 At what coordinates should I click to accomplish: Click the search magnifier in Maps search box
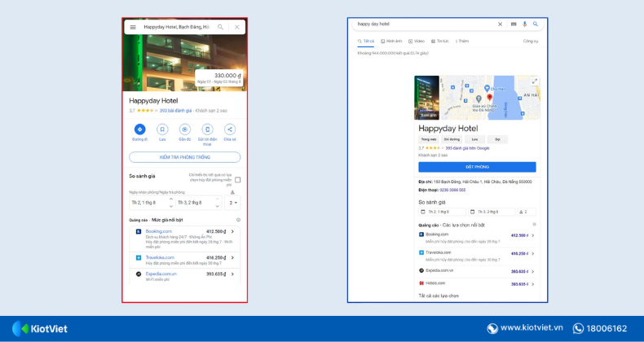221,27
